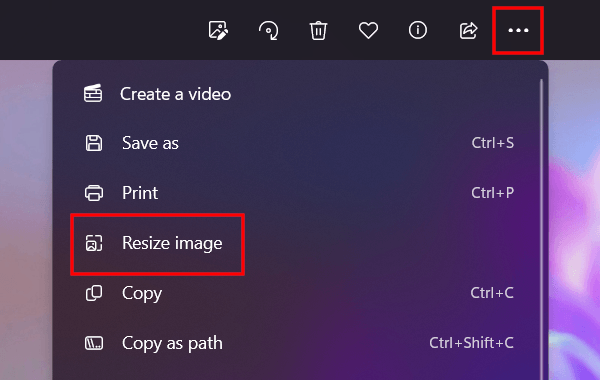Share the photo using the share icon
600x380 pixels.
pyautogui.click(x=468, y=30)
